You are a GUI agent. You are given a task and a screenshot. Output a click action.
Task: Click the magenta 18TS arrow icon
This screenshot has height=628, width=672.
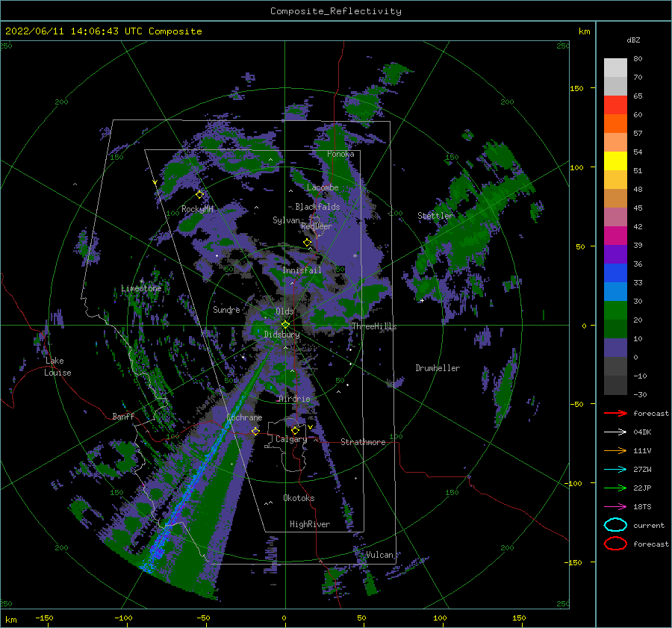(615, 507)
